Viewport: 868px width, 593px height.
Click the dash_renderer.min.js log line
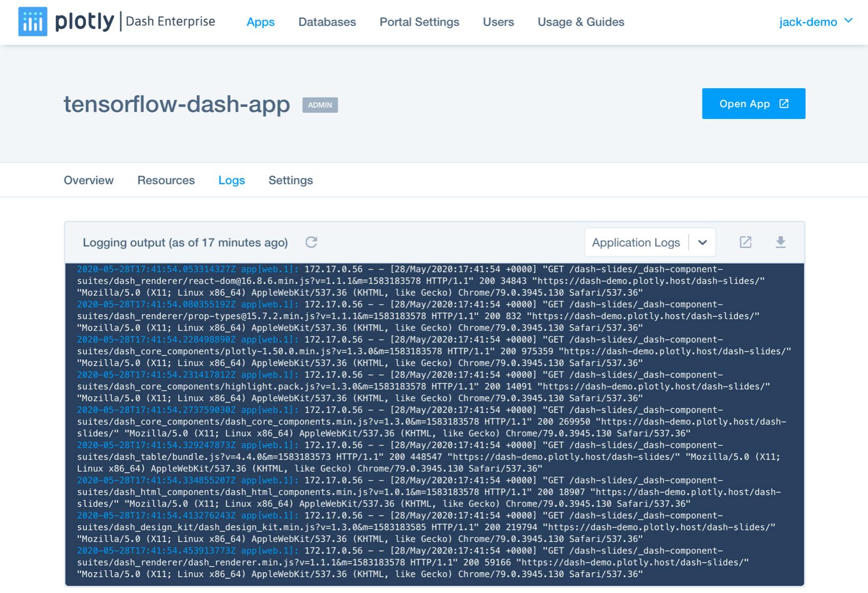[413, 562]
